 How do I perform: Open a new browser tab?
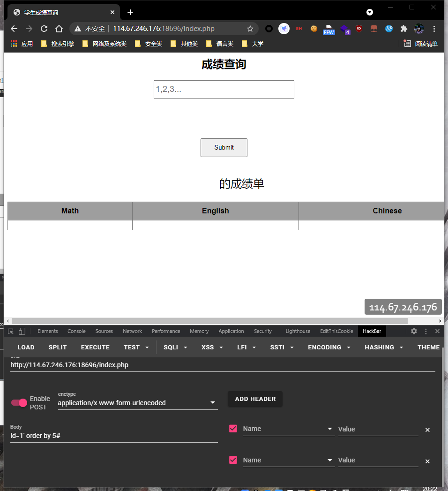(x=130, y=12)
